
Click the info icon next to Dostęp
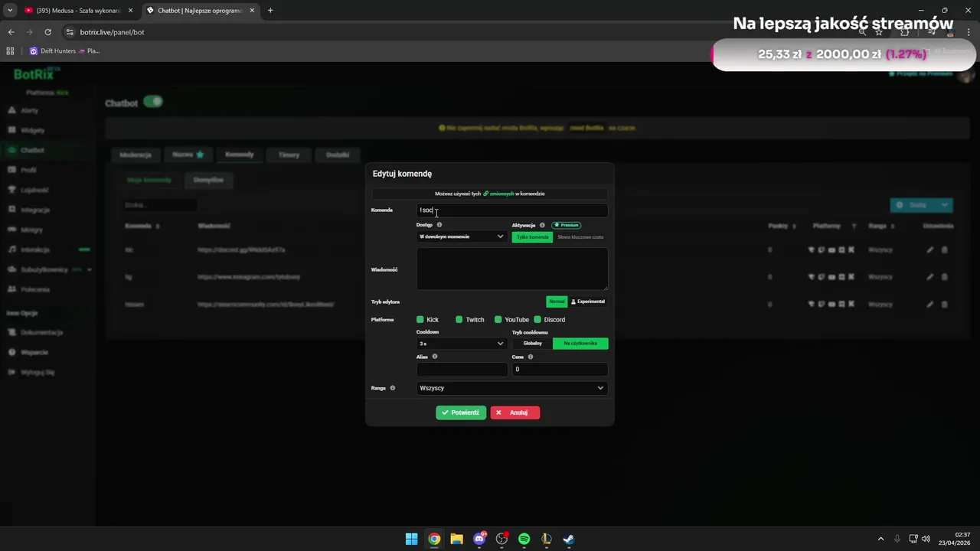click(x=439, y=225)
